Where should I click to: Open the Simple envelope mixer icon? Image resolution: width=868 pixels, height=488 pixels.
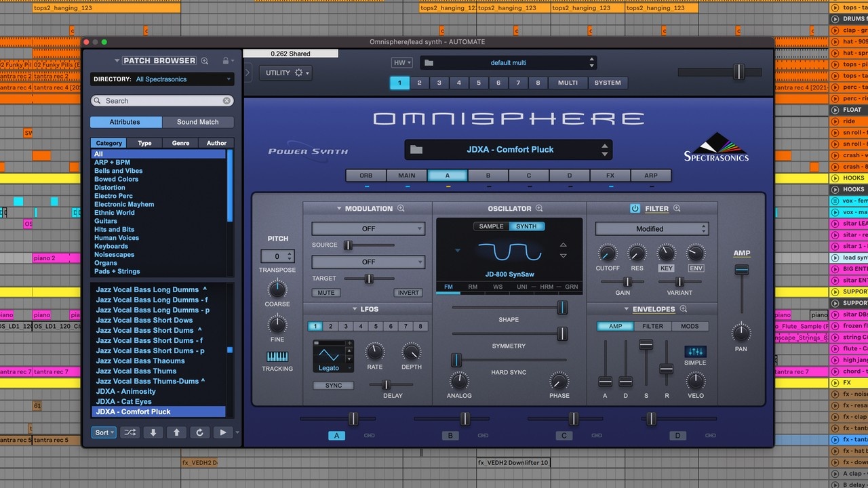coord(695,352)
